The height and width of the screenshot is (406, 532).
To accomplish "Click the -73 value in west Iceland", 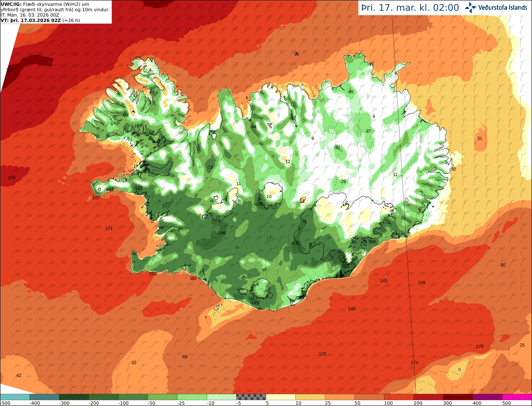I will [209, 167].
